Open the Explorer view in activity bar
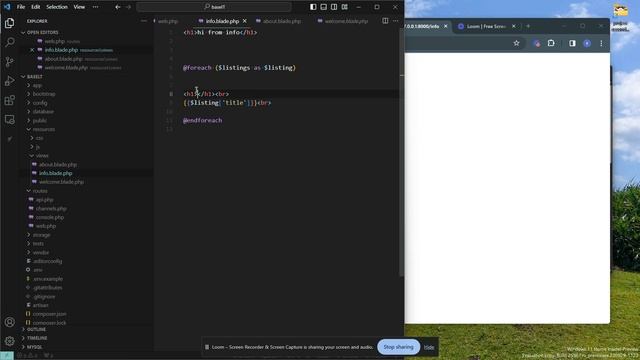The image size is (640, 360). (9, 23)
